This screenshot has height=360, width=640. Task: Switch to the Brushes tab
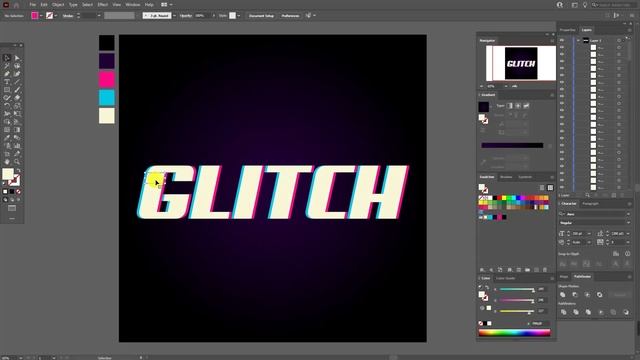coord(506,177)
